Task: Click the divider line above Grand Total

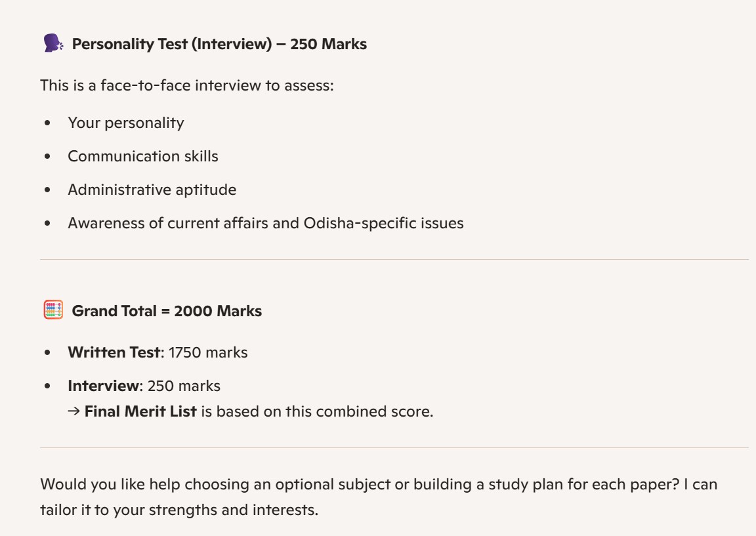Action: pyautogui.click(x=394, y=260)
